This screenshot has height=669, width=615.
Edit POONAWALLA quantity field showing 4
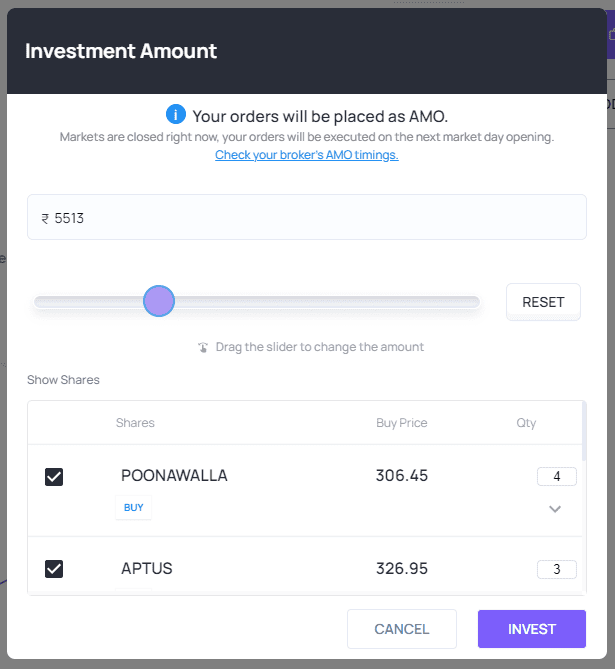[x=557, y=477]
